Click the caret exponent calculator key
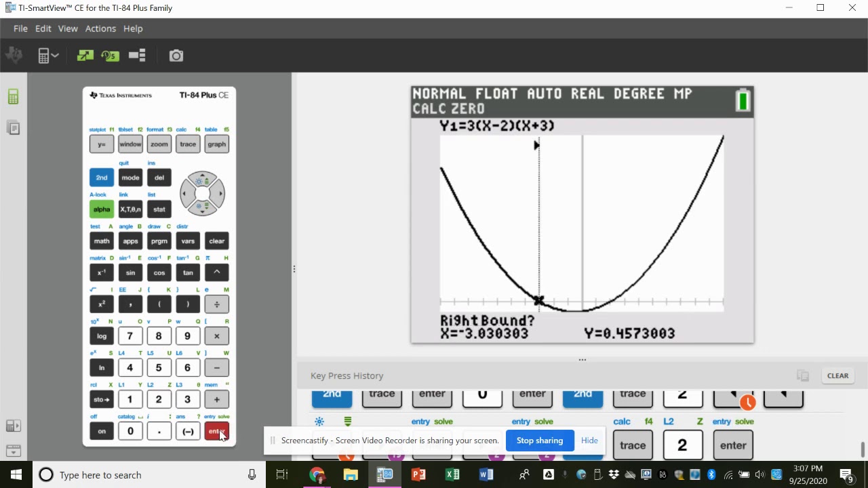 (217, 272)
